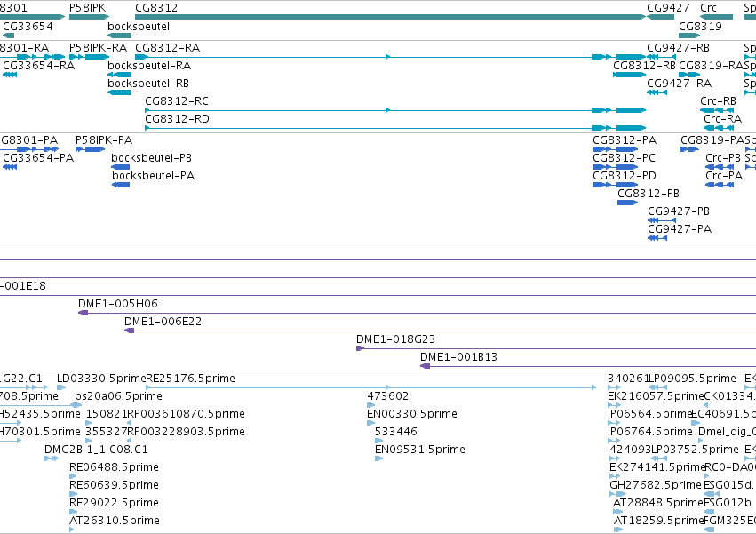Select transcript bocksbeutel-RA label
The image size is (756, 534).
pyautogui.click(x=149, y=66)
